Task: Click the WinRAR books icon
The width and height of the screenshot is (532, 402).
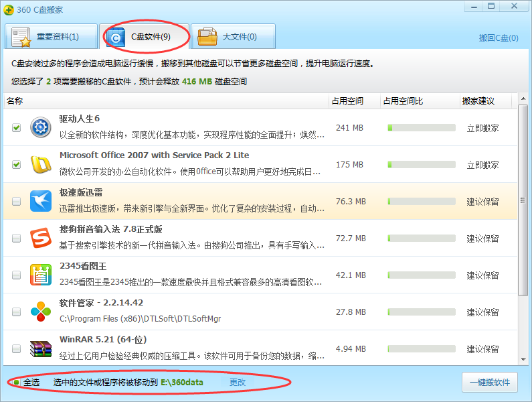Action: [x=41, y=348]
